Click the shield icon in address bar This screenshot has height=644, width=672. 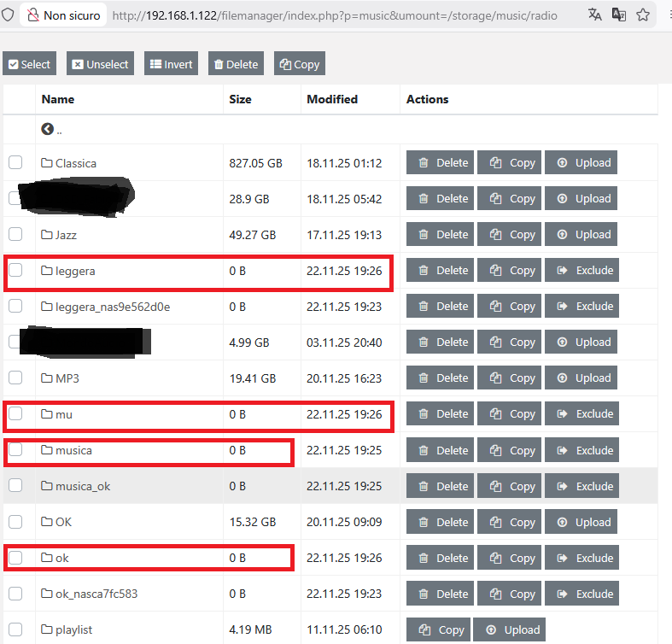(x=8, y=15)
